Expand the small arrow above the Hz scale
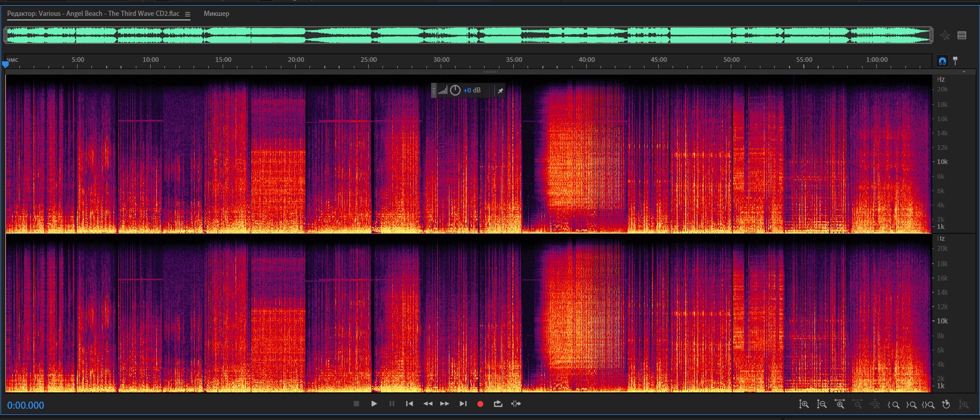The image size is (980, 420). pos(964,72)
